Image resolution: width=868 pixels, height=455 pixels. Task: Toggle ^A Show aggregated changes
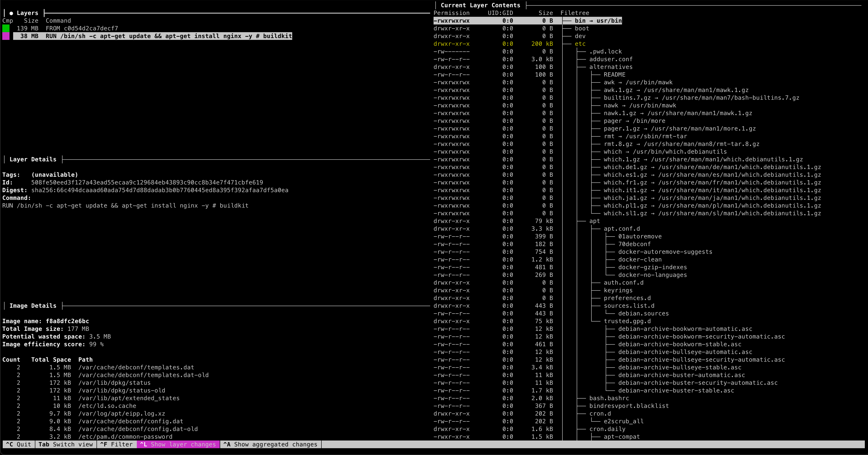(x=271, y=444)
